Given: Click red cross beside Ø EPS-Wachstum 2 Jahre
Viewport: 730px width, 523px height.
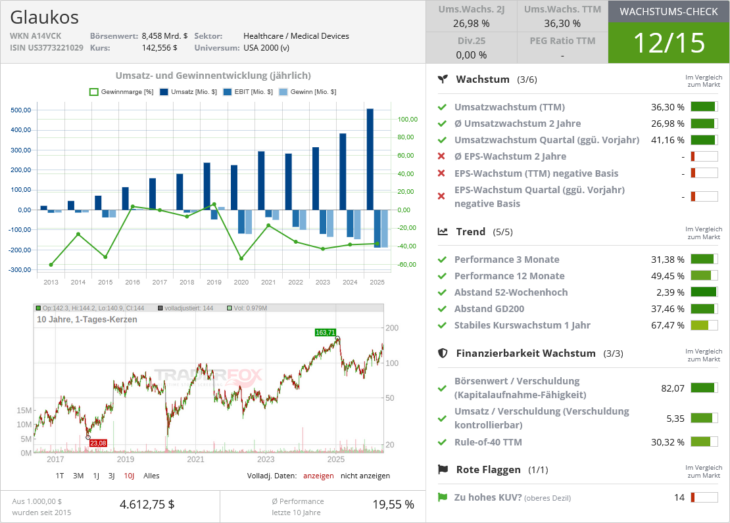Looking at the screenshot, I should click(441, 156).
